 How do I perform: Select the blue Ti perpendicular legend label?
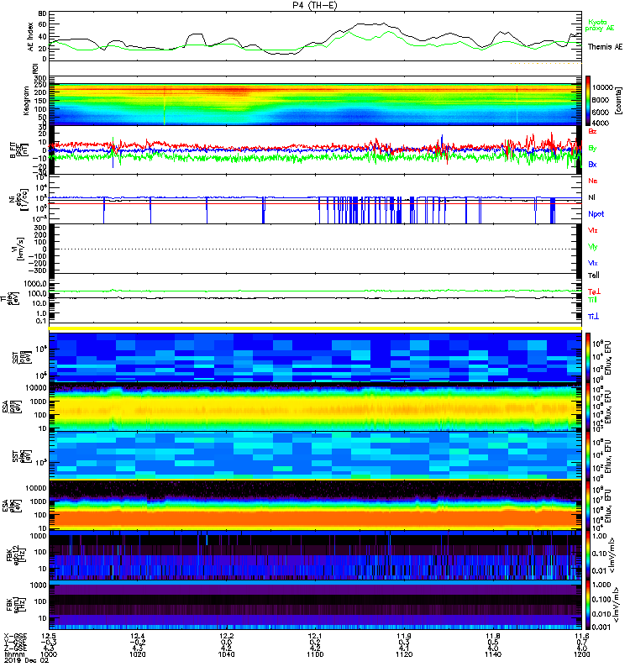pos(593,317)
